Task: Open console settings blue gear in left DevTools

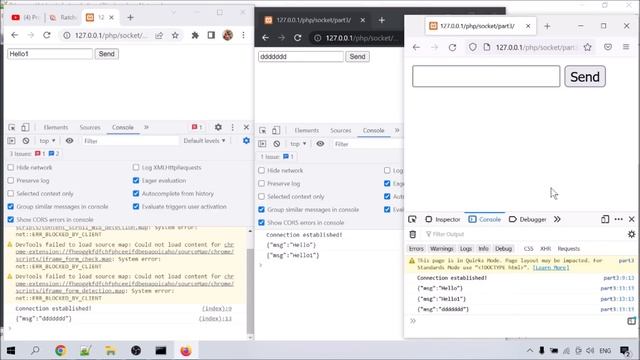Action: tap(246, 141)
